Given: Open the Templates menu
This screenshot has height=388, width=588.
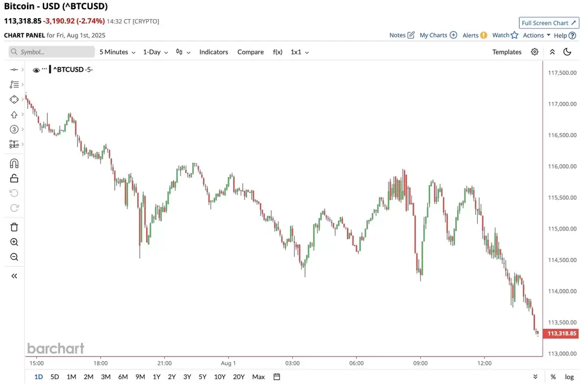Looking at the screenshot, I should tap(507, 52).
